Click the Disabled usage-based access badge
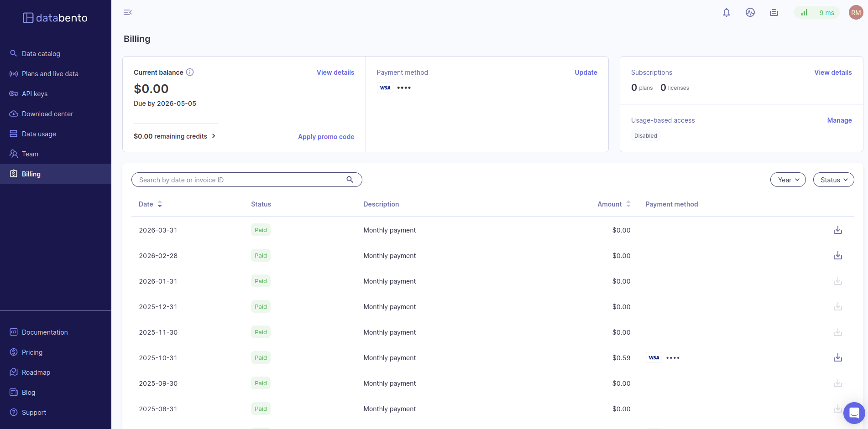 tap(646, 136)
